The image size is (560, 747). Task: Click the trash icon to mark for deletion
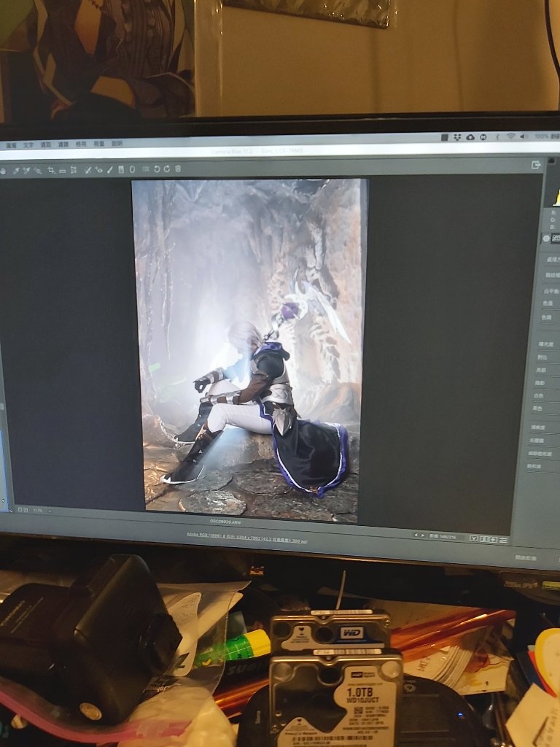click(178, 169)
